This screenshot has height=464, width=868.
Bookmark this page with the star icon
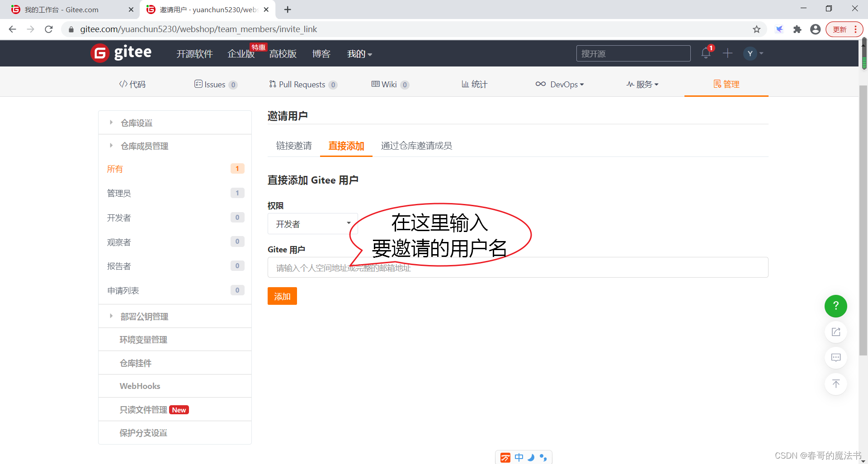point(756,29)
